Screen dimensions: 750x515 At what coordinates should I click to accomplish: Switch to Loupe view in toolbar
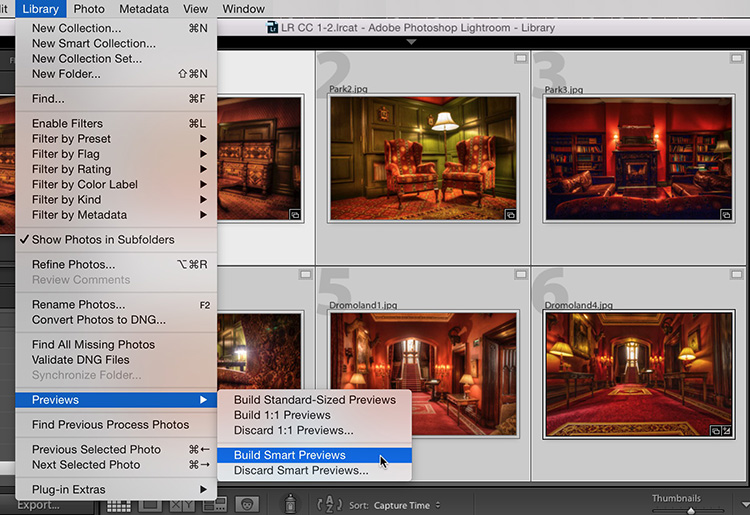(x=150, y=504)
